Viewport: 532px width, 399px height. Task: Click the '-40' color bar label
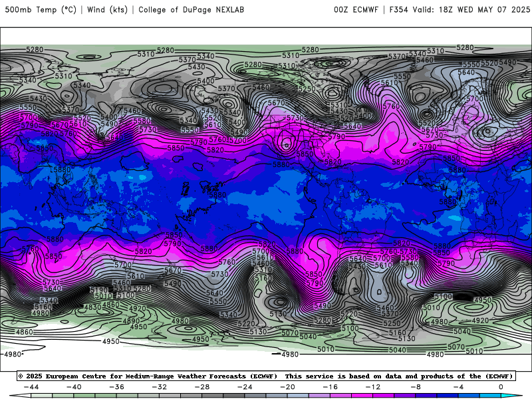pos(74,387)
